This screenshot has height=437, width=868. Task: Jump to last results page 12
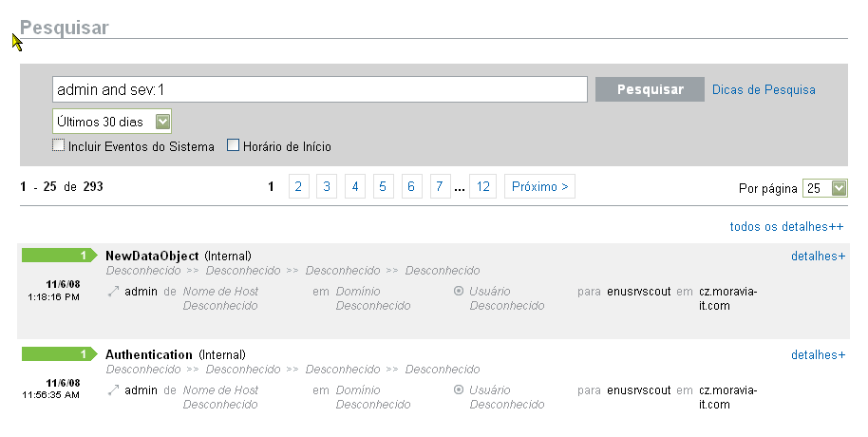(x=482, y=186)
